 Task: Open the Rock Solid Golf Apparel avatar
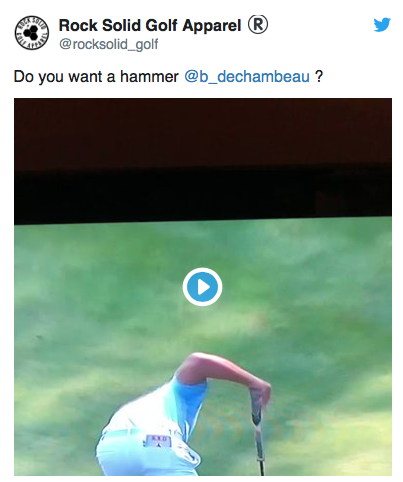point(32,32)
